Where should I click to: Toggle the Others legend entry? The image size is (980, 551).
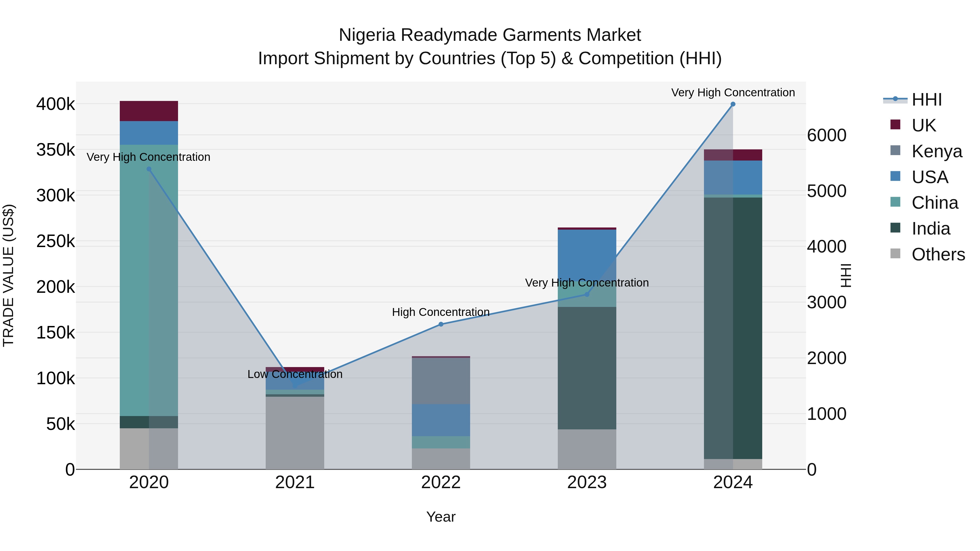click(927, 254)
